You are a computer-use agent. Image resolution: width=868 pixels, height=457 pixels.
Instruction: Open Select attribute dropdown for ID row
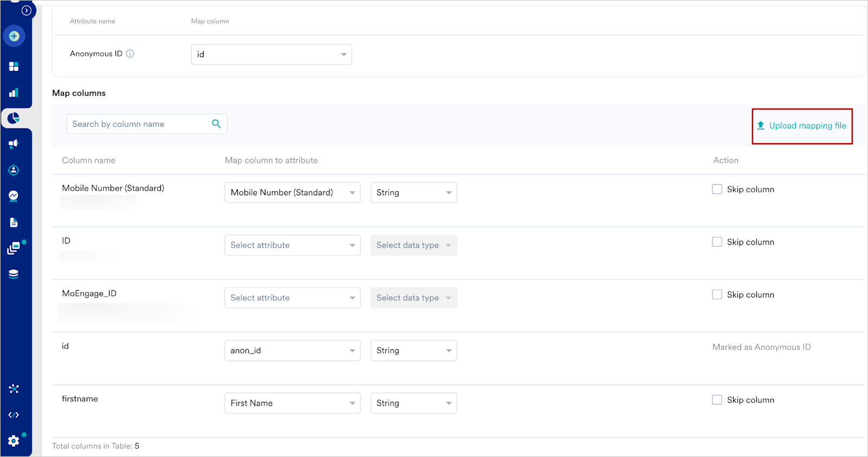(292, 245)
